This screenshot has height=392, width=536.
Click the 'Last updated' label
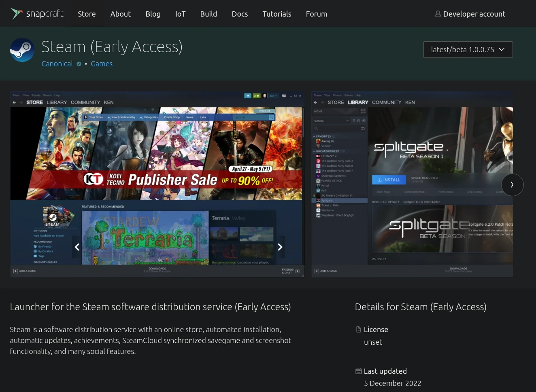point(385,371)
